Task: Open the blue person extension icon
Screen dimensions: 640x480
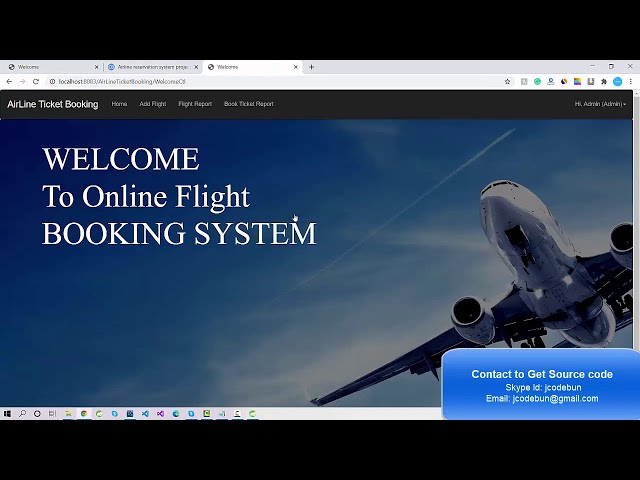Action: coord(551,82)
